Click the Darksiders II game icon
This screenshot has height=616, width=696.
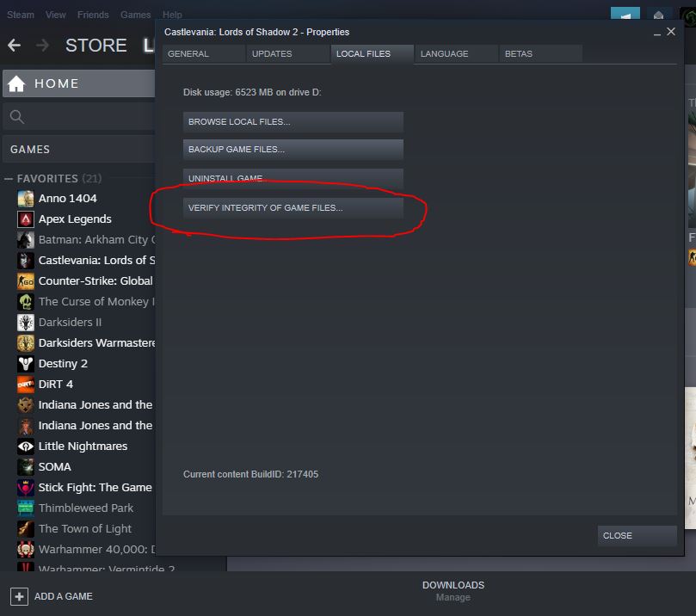coord(26,323)
